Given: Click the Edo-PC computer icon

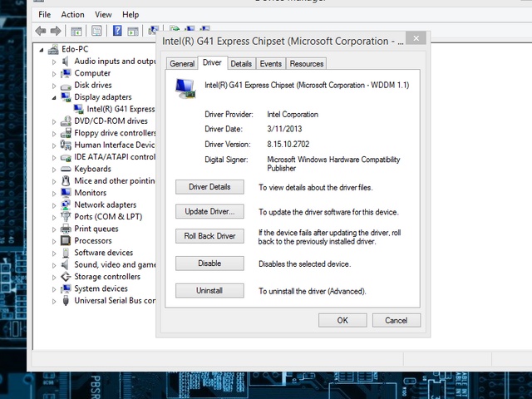Looking at the screenshot, I should 53,50.
